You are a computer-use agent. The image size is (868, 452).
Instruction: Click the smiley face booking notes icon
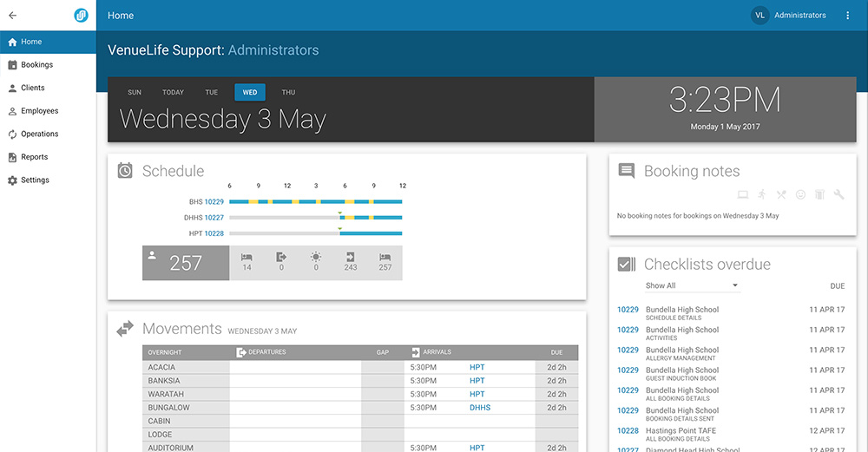pyautogui.click(x=800, y=194)
